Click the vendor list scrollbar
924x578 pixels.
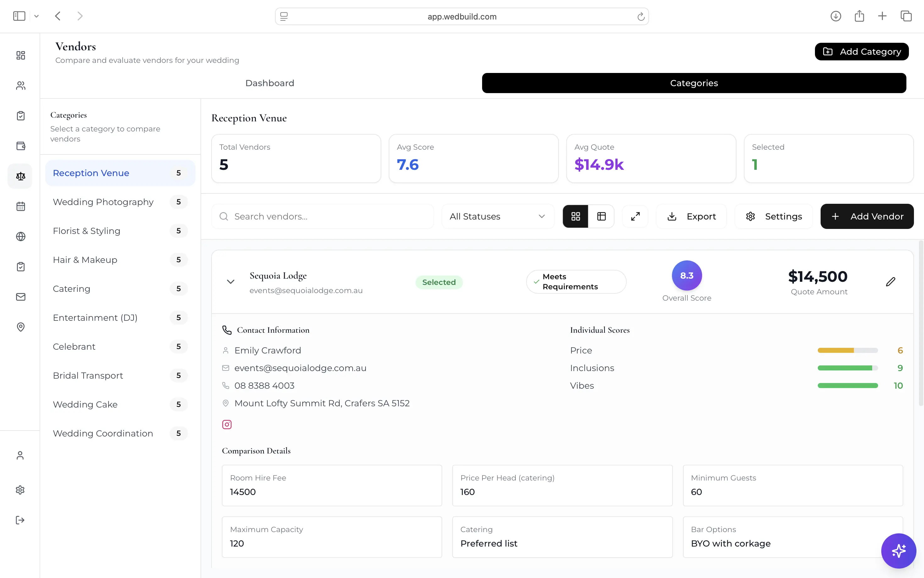(921, 323)
